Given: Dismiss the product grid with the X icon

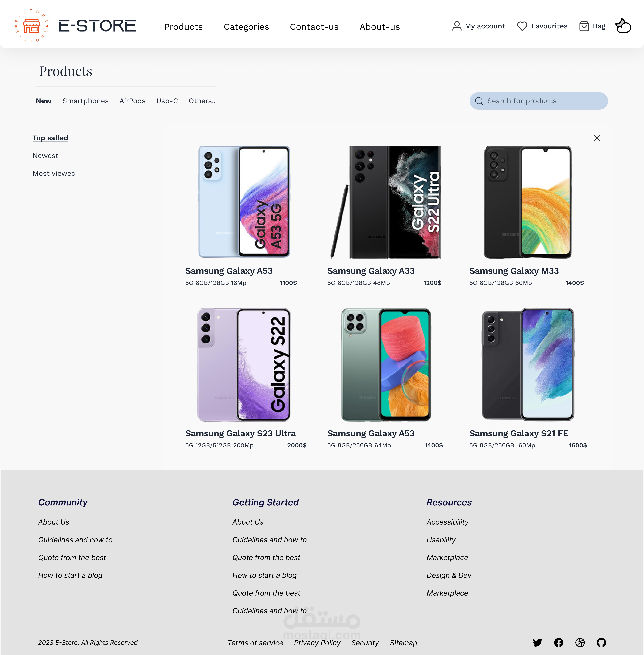Looking at the screenshot, I should pyautogui.click(x=597, y=138).
